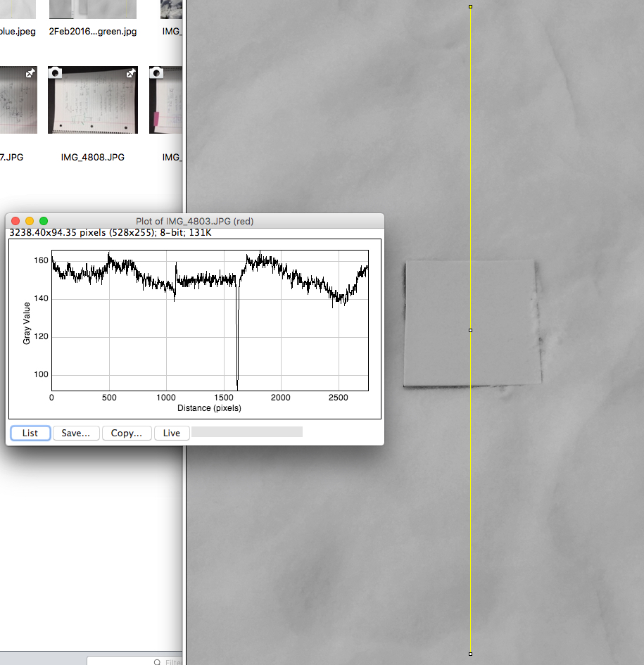Click the camera icon on IMG_4808.JPG thumbnail

[x=54, y=72]
